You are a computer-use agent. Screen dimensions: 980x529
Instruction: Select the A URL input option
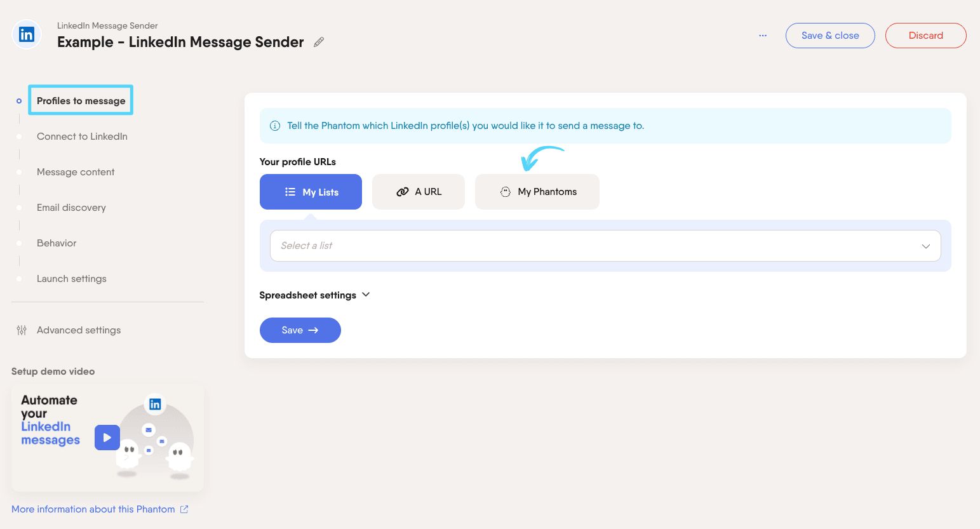click(x=419, y=192)
